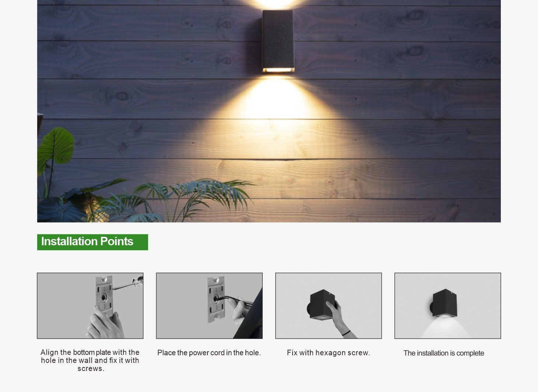Click the 'Place the power cord' caption
Viewport: 538px width, 392px height.
point(209,353)
